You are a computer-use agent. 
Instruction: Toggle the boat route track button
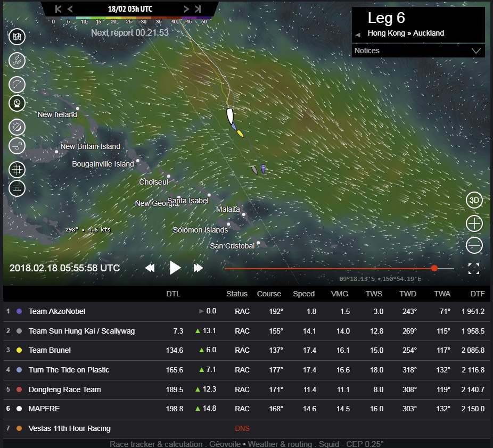(x=17, y=85)
